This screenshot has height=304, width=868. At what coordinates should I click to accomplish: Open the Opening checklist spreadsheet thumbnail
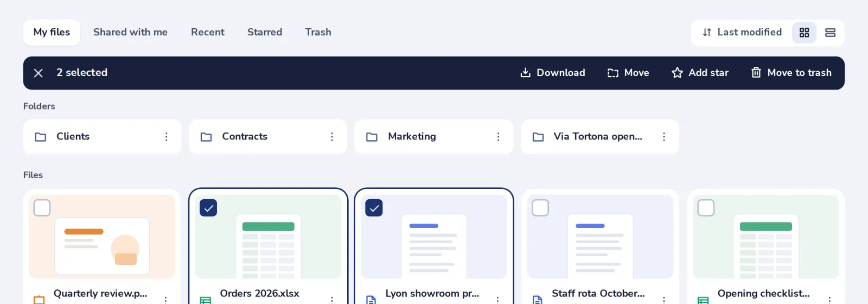[766, 237]
